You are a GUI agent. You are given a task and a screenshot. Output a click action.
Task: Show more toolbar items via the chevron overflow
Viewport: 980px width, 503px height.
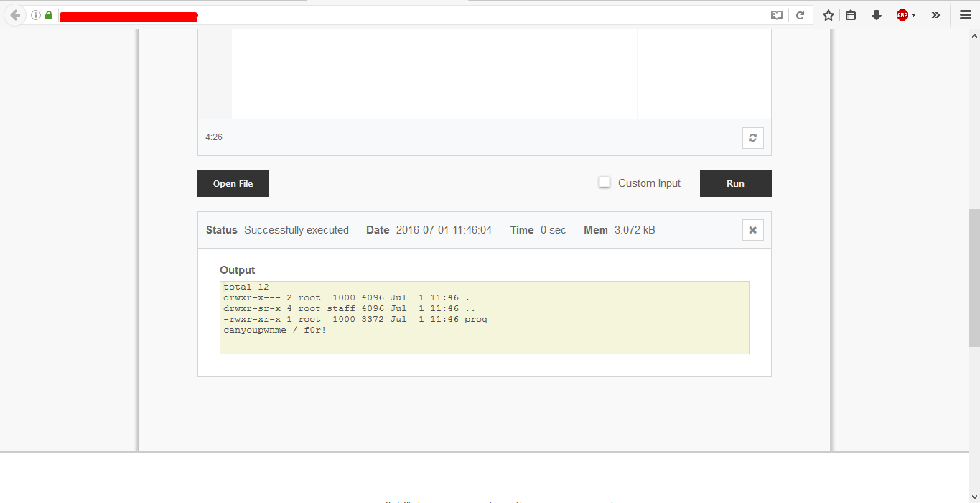(x=935, y=15)
